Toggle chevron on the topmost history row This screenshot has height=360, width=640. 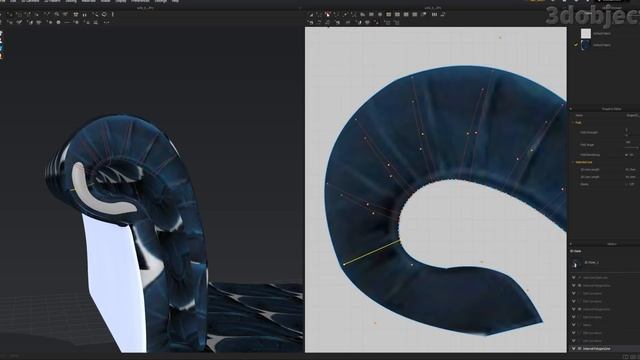tap(573, 278)
